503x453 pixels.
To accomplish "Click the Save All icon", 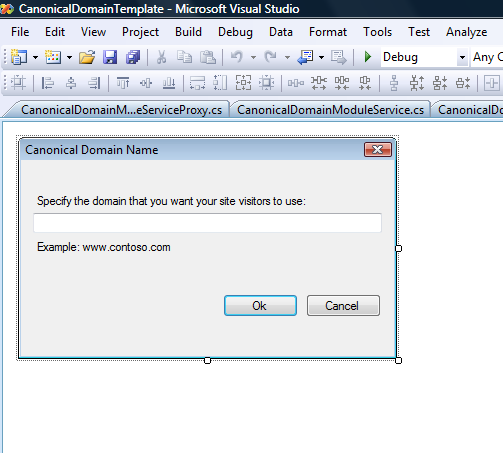I will tap(133, 57).
